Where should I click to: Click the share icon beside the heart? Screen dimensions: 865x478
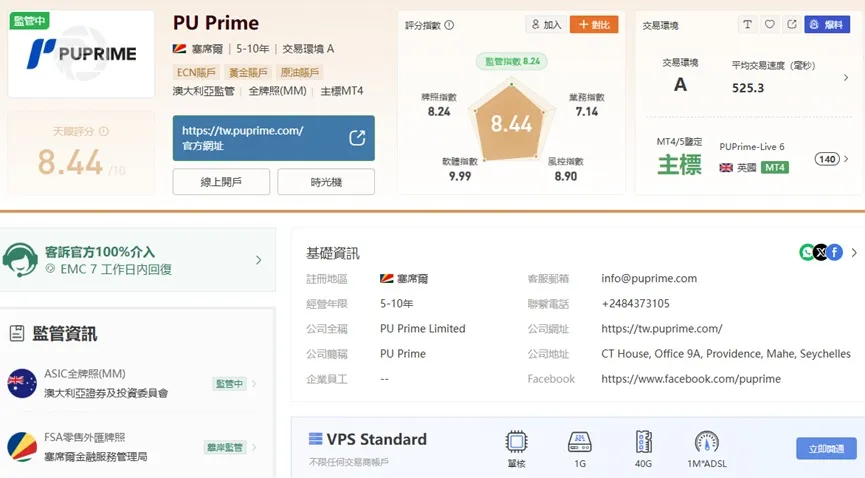pos(792,24)
